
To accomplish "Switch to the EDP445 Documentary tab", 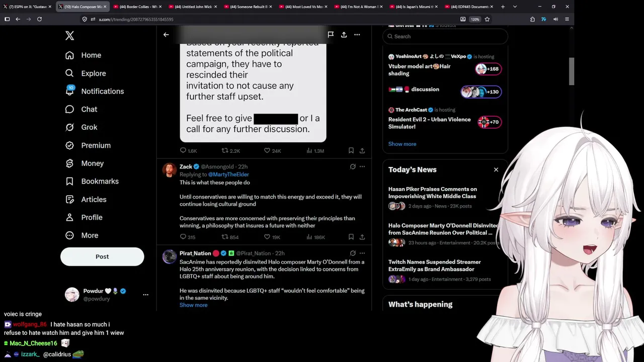I will (x=468, y=7).
